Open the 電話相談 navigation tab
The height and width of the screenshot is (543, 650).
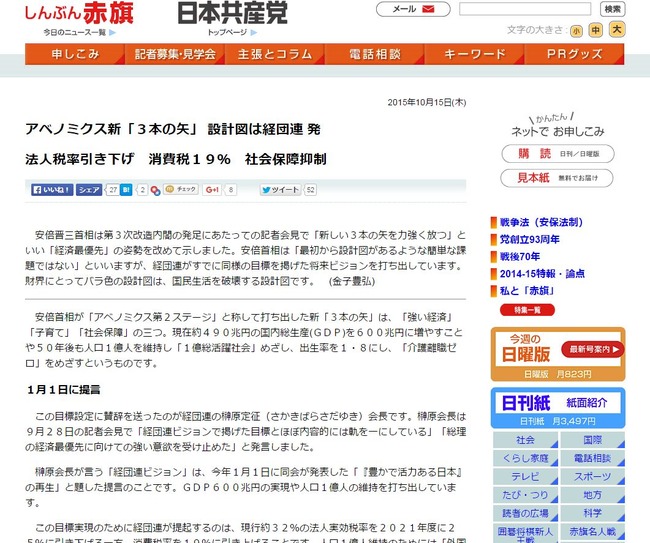click(x=374, y=54)
